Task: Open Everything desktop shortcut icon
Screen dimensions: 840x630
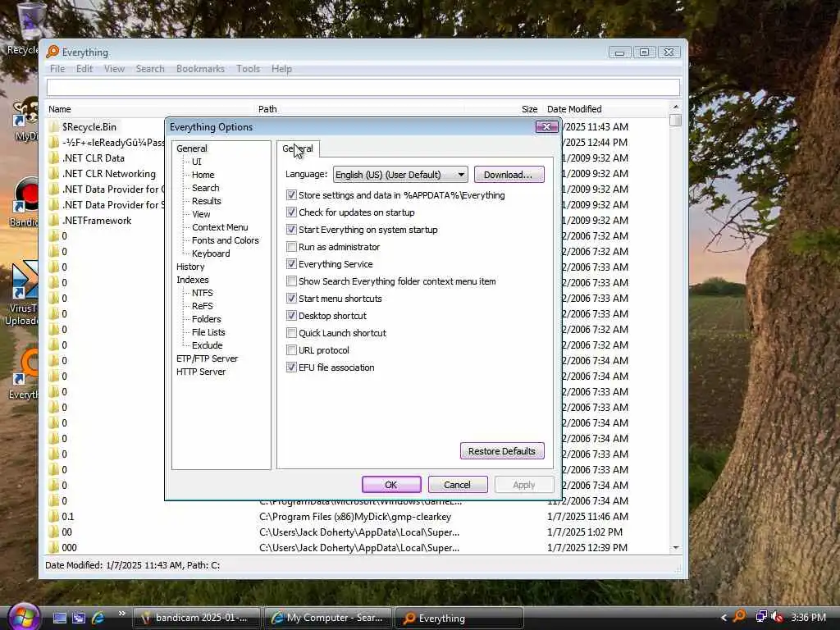Action: coord(25,374)
